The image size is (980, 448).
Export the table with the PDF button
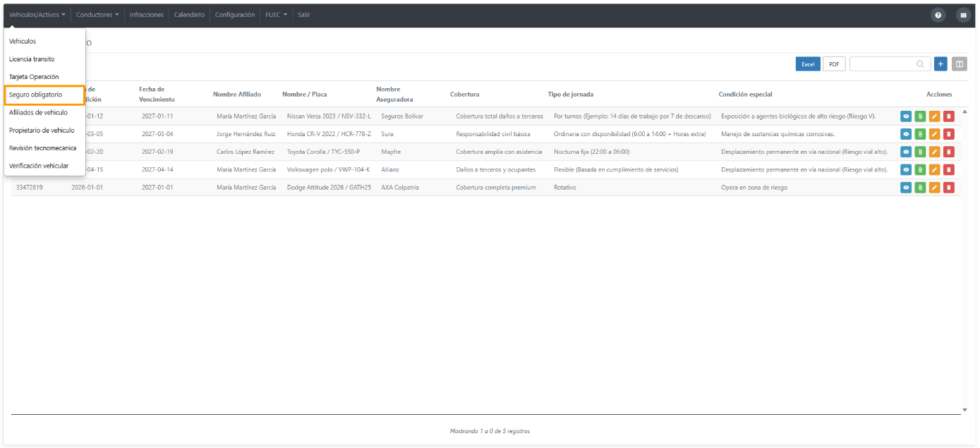click(x=834, y=64)
